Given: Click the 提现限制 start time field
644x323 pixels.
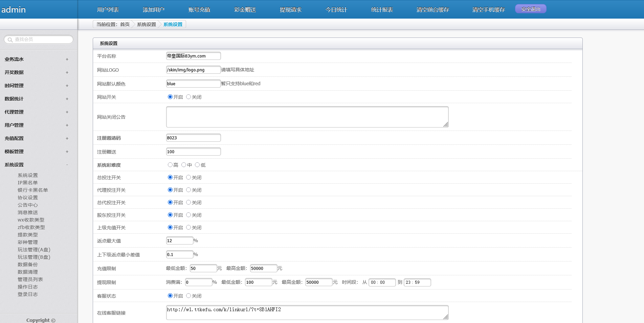Looking at the screenshot, I should pyautogui.click(x=382, y=282).
